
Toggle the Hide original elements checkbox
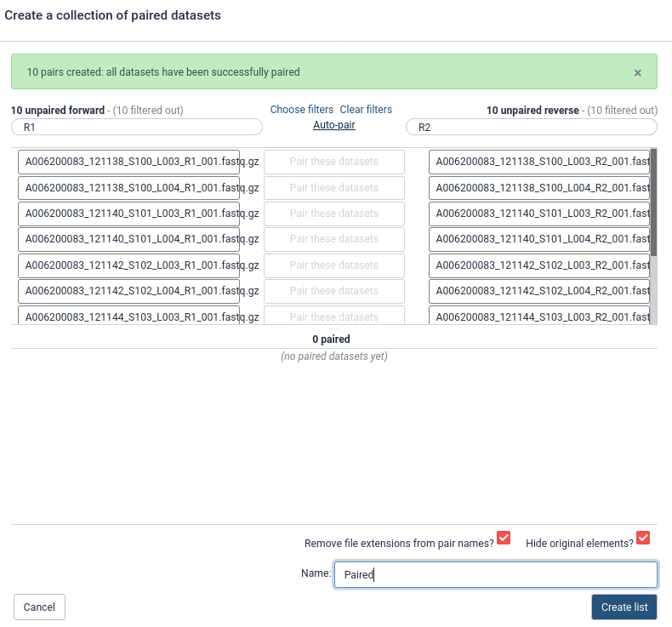tap(643, 538)
